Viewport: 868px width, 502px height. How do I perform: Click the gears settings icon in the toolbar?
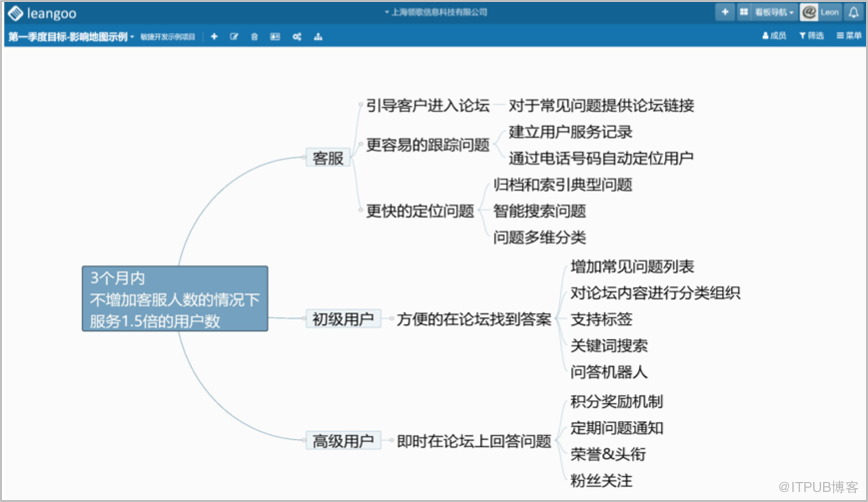[297, 37]
